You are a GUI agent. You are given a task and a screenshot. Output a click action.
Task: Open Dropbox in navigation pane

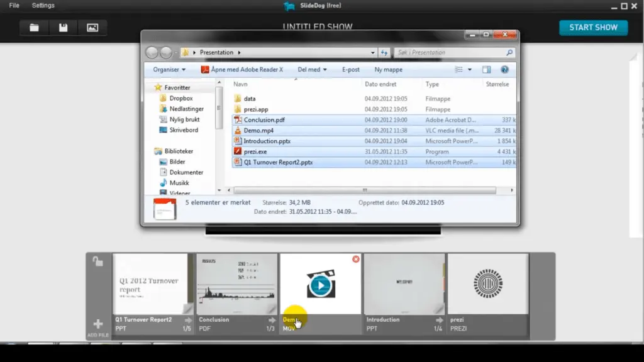coord(181,98)
